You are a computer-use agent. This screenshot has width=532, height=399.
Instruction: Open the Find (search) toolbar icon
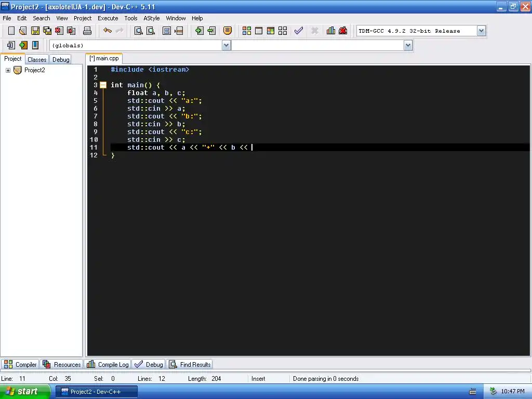pos(138,31)
